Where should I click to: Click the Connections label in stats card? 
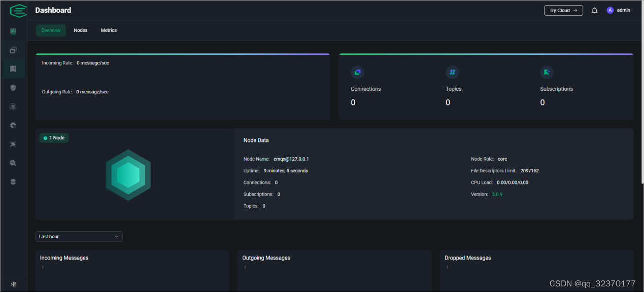[366, 89]
